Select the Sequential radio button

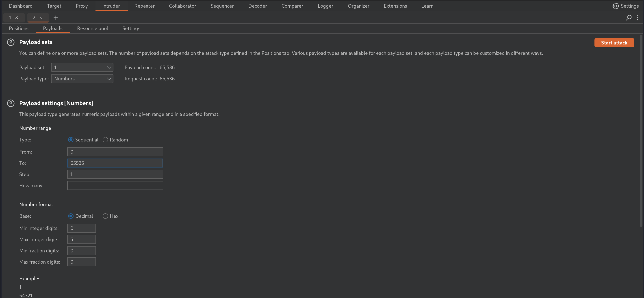tap(71, 140)
